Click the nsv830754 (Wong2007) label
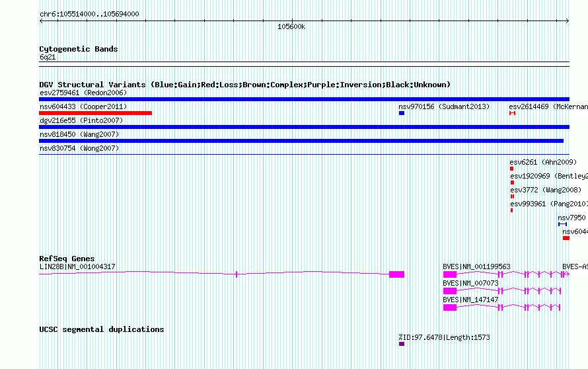 click(79, 148)
